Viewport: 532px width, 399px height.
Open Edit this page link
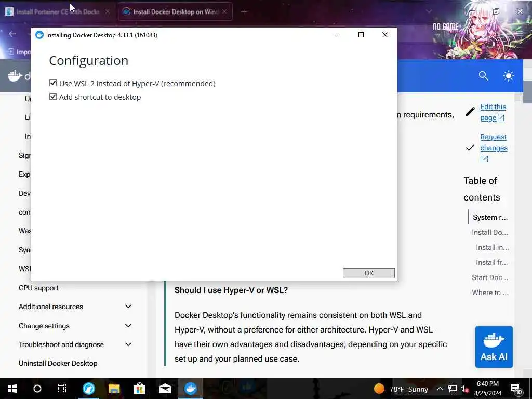pyautogui.click(x=493, y=112)
